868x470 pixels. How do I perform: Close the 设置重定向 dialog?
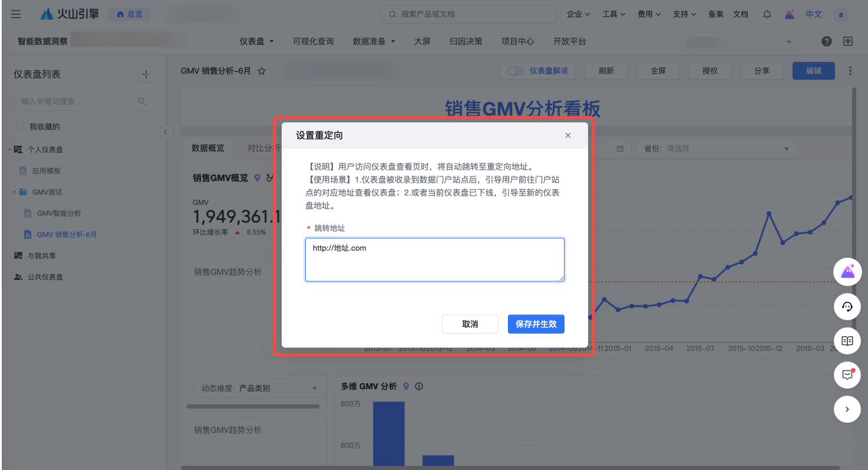568,136
